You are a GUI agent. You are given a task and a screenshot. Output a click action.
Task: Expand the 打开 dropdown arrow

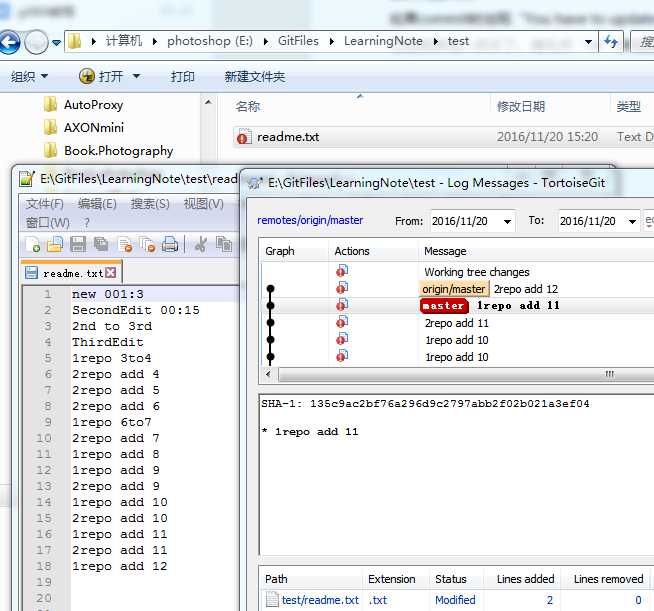click(136, 76)
